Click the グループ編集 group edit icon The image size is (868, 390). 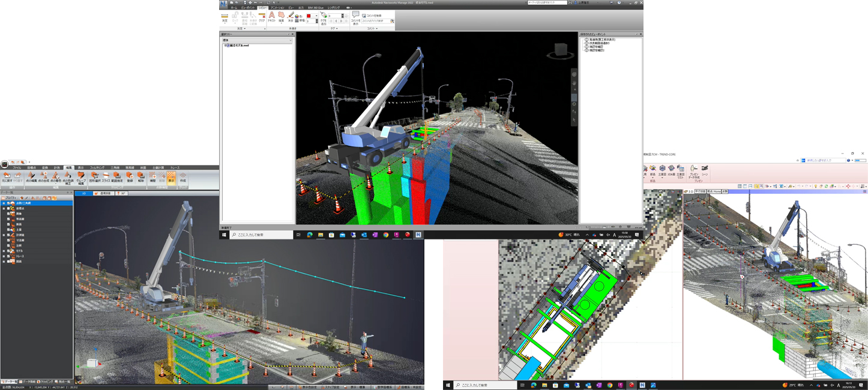pos(80,176)
